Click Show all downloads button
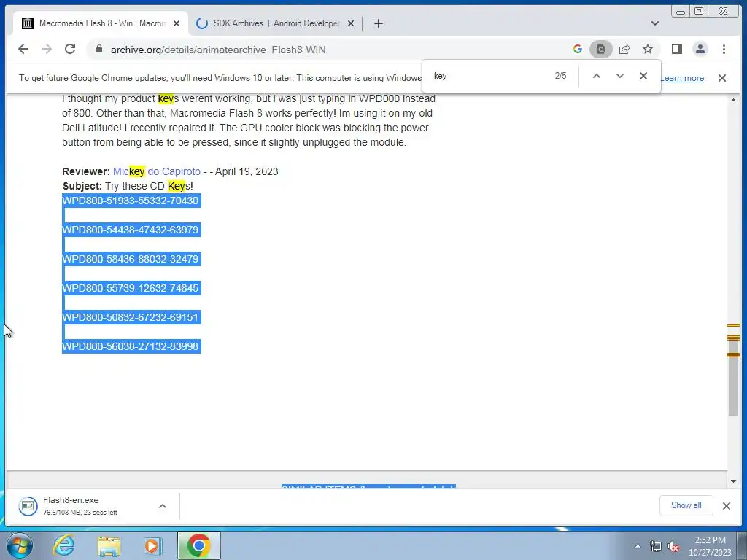This screenshot has width=747, height=560. (x=686, y=505)
